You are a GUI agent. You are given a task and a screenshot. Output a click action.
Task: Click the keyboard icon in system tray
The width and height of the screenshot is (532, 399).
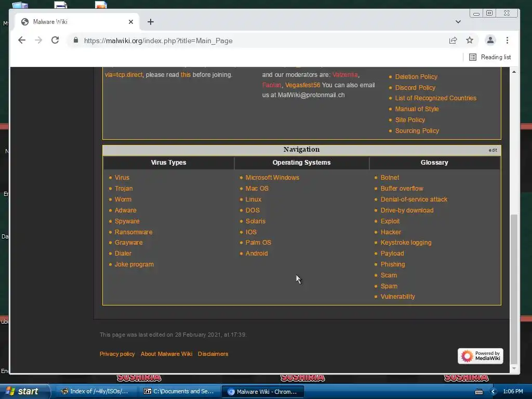point(478,392)
